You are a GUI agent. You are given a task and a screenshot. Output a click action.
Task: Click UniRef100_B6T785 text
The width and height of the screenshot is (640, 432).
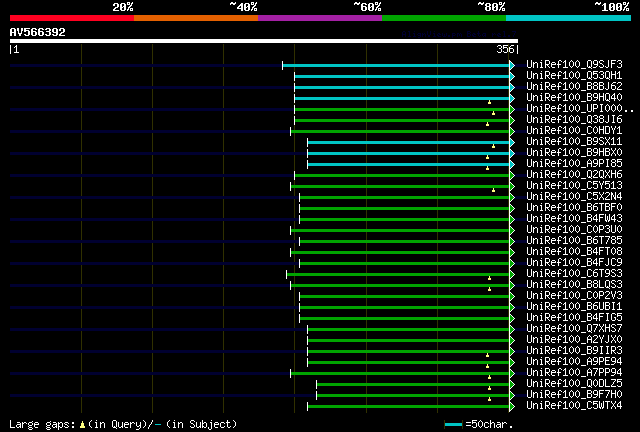[574, 241]
